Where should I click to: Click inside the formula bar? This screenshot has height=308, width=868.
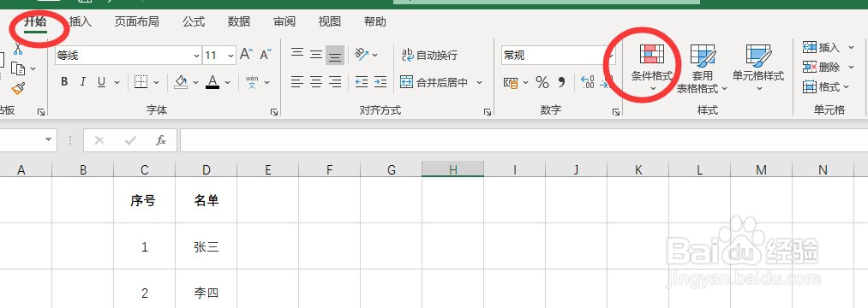pos(524,140)
